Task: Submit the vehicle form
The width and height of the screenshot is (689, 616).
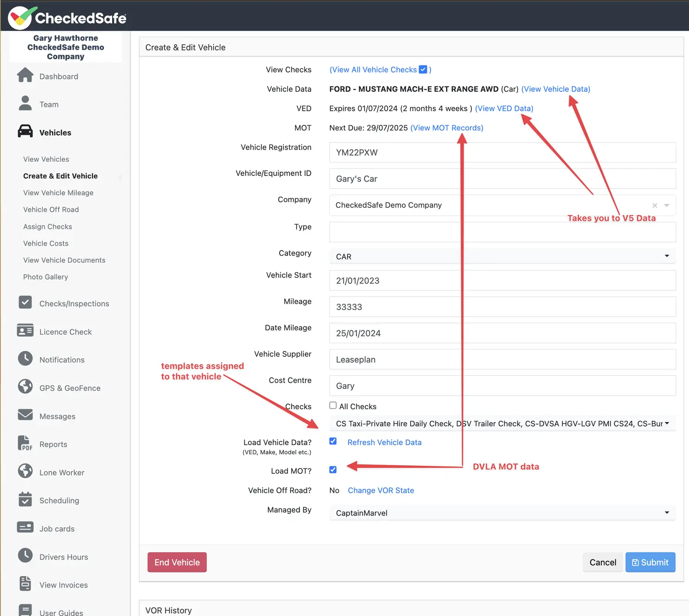Action: [x=650, y=562]
